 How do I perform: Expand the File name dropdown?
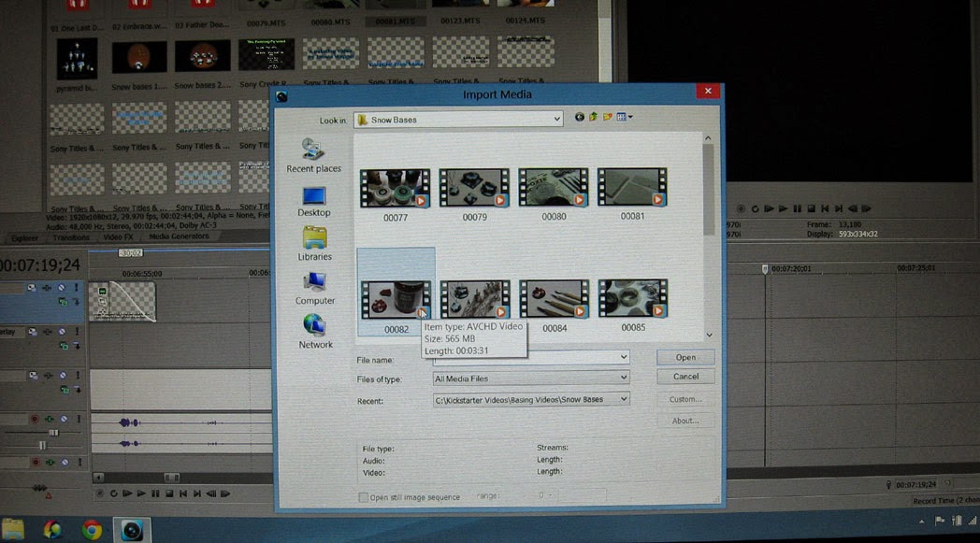click(x=623, y=357)
